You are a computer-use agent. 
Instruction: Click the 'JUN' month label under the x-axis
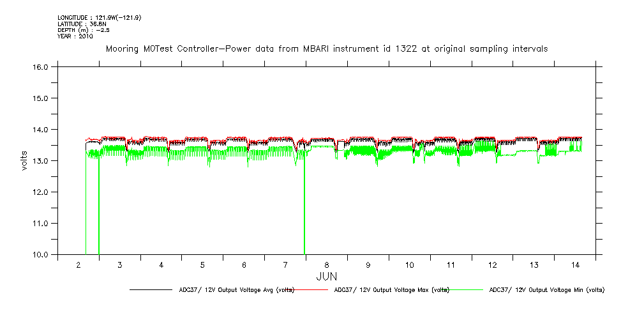pos(327,277)
